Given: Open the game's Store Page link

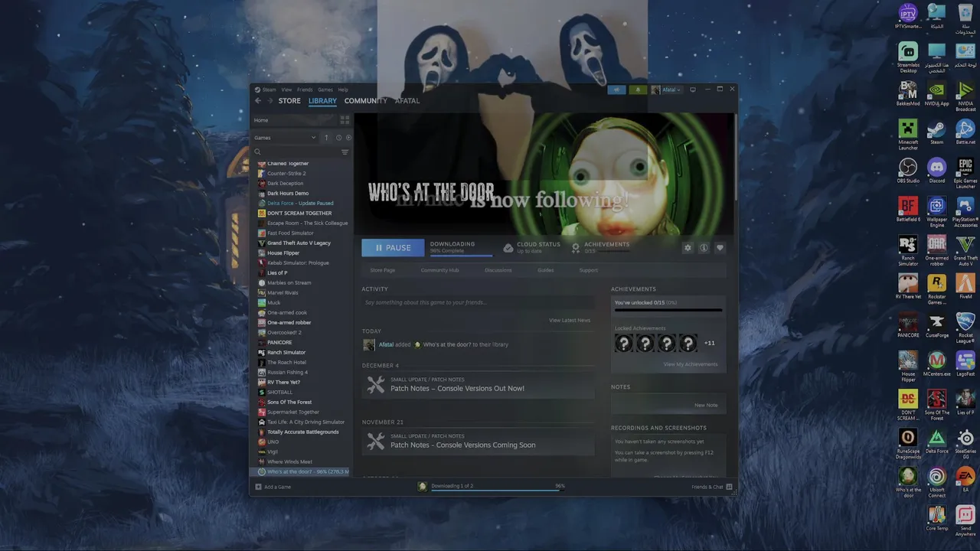Looking at the screenshot, I should click(383, 270).
